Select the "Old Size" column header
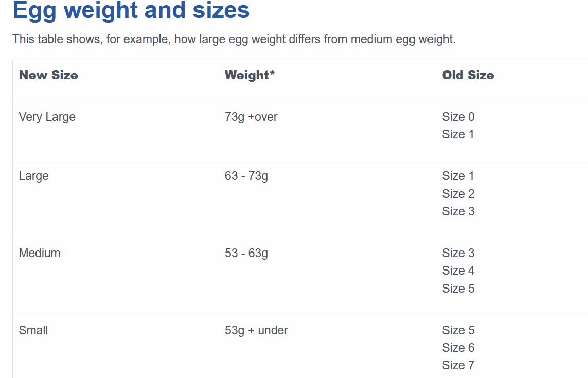The width and height of the screenshot is (588, 378). click(x=468, y=75)
